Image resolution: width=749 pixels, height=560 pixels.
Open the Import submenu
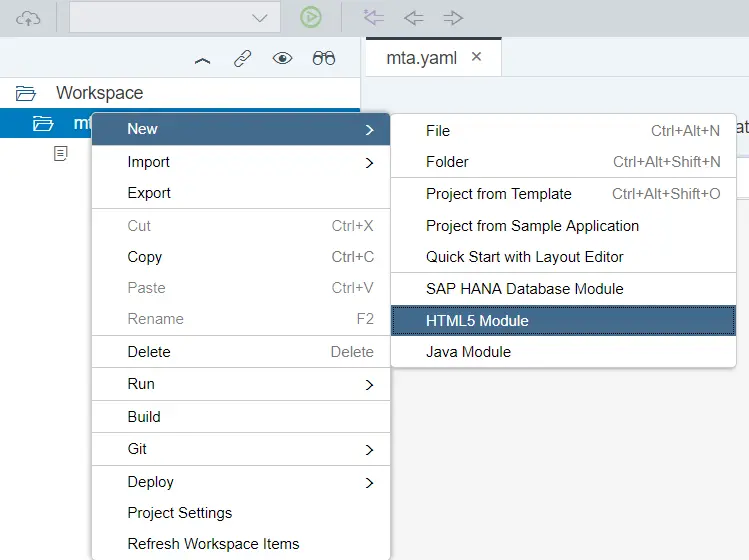241,162
